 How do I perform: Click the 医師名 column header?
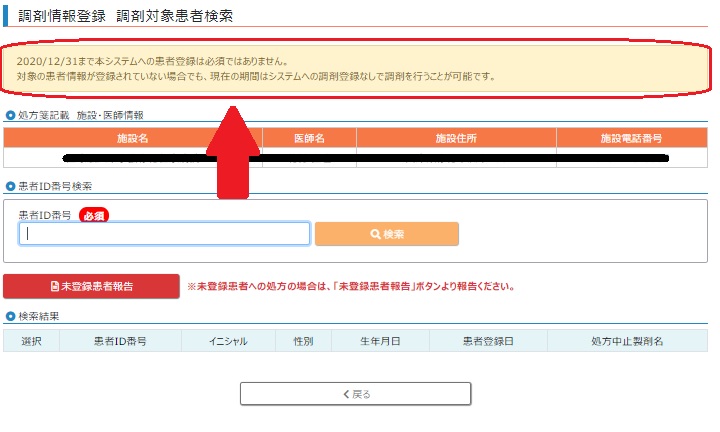pos(309,138)
